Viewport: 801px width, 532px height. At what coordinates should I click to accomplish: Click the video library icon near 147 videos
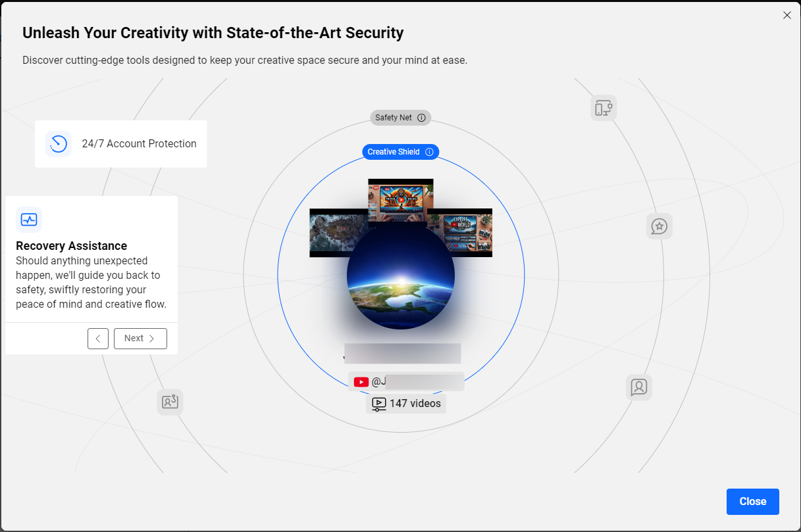point(378,404)
